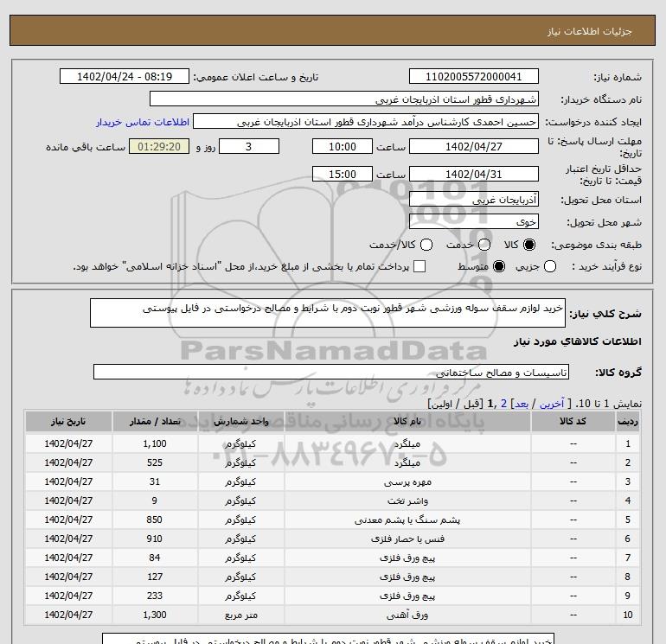666x644 pixels.
Task: Click quantity 233 in row 9
Action: pos(155,596)
